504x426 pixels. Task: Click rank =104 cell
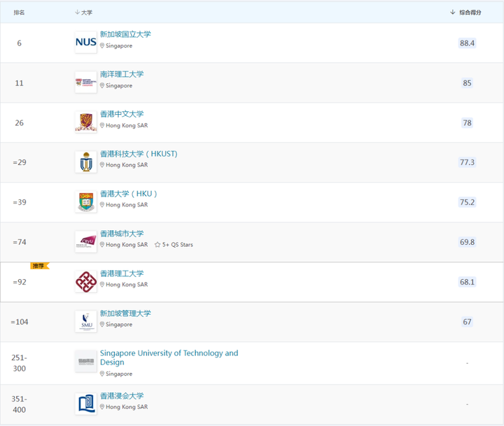[x=20, y=322]
